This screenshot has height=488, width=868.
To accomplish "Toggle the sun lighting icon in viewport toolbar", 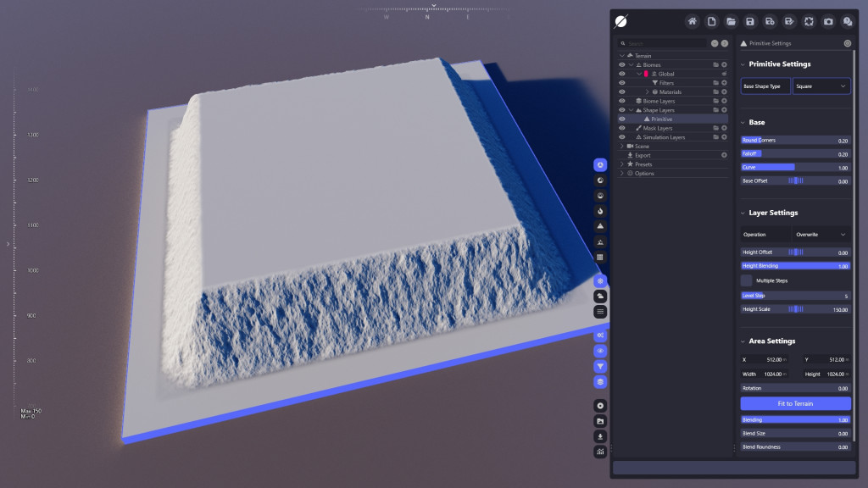I will pos(600,281).
